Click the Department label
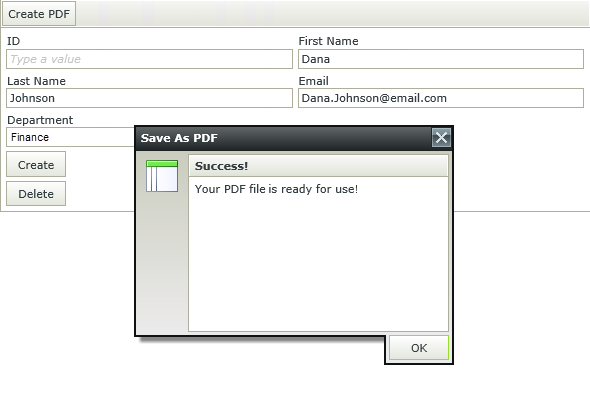The width and height of the screenshot is (590, 399). (40, 120)
